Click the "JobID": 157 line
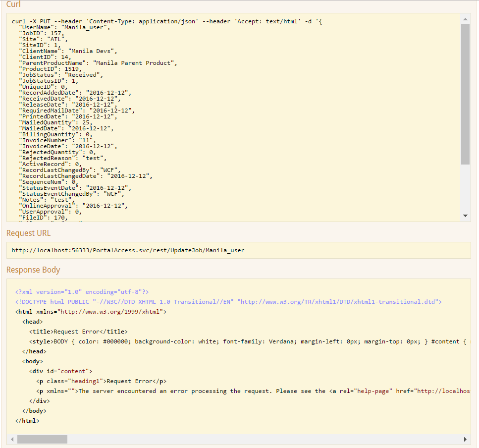 pyautogui.click(x=41, y=33)
